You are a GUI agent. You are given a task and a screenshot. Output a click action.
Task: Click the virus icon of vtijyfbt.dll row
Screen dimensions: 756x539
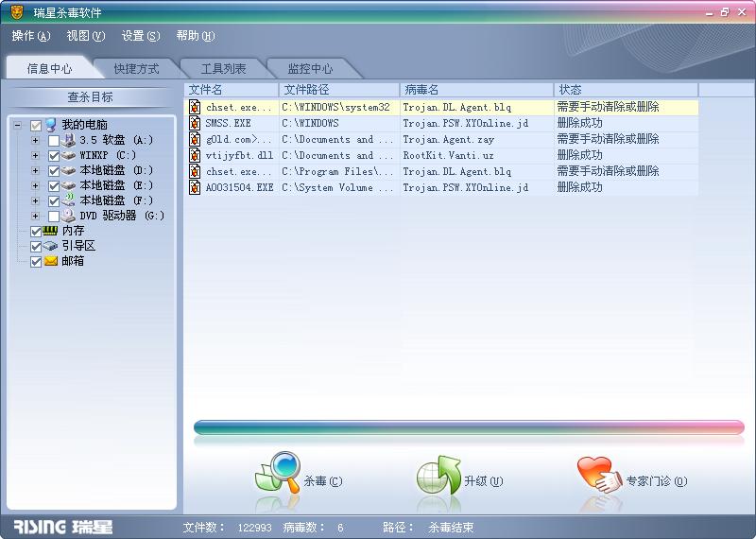[x=195, y=155]
